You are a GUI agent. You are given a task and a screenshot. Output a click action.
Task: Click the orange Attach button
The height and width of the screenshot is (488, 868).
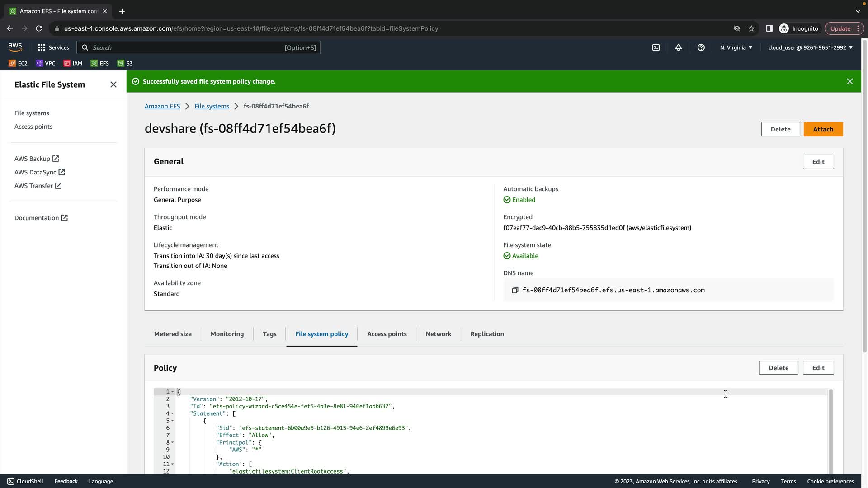(x=823, y=129)
